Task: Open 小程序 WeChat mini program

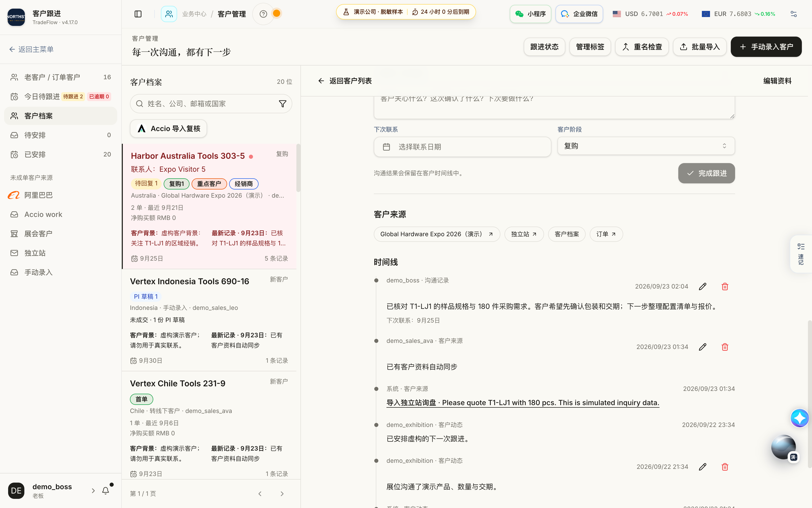Action: [x=531, y=14]
